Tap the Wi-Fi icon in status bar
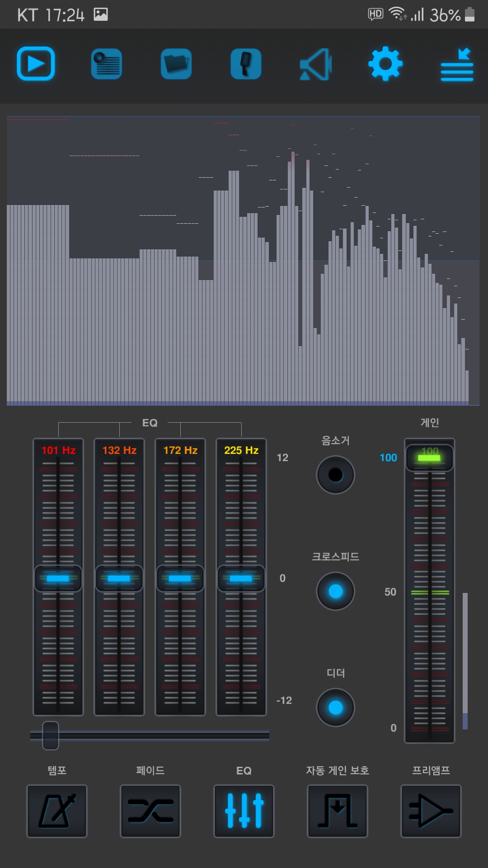 pos(398,14)
